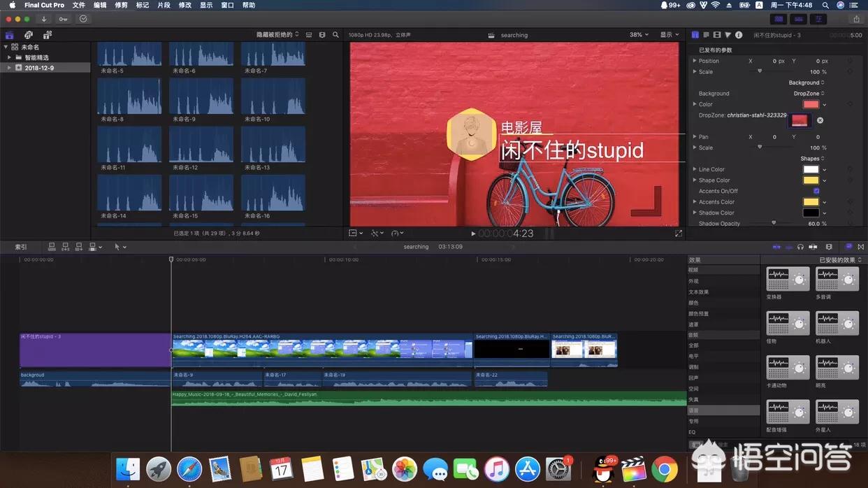Expand the 智能精选 folder
The height and width of the screenshot is (488, 868).
pyautogui.click(x=9, y=57)
